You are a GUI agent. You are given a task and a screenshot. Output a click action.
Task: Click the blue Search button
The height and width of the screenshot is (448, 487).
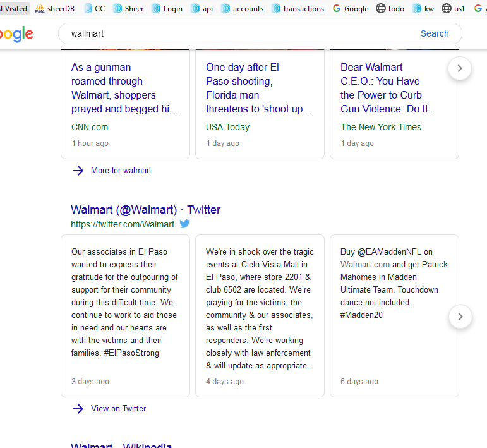[x=435, y=33]
